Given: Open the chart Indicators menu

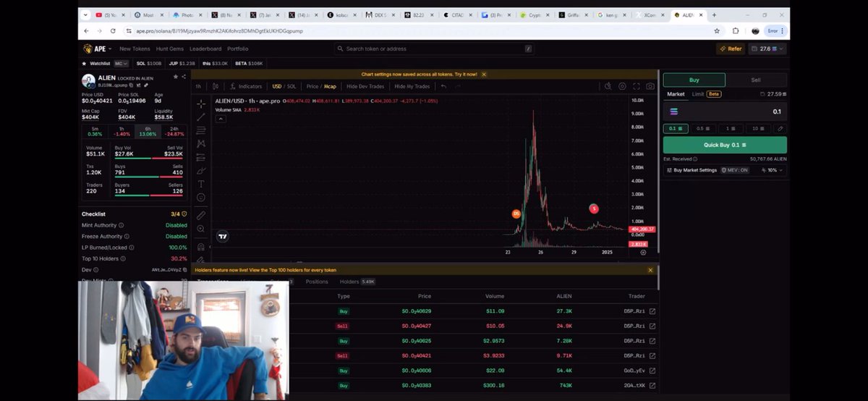Looking at the screenshot, I should [x=247, y=86].
